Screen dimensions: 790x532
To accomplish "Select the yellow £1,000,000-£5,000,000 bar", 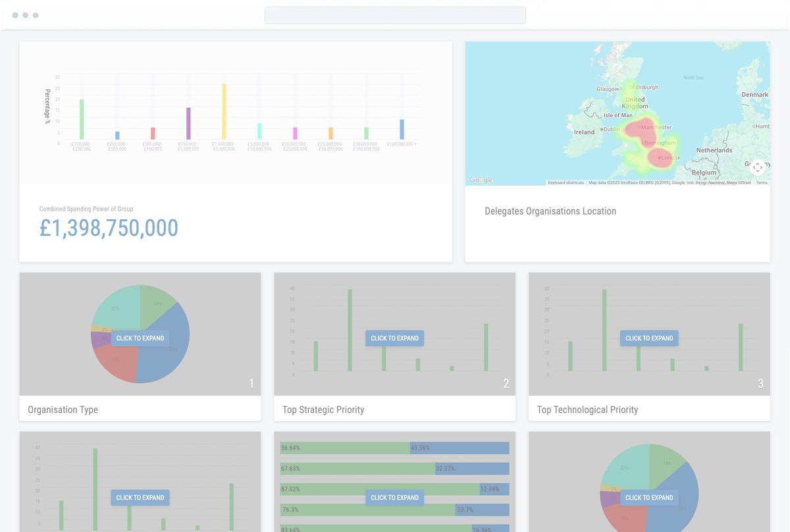I will tap(224, 111).
